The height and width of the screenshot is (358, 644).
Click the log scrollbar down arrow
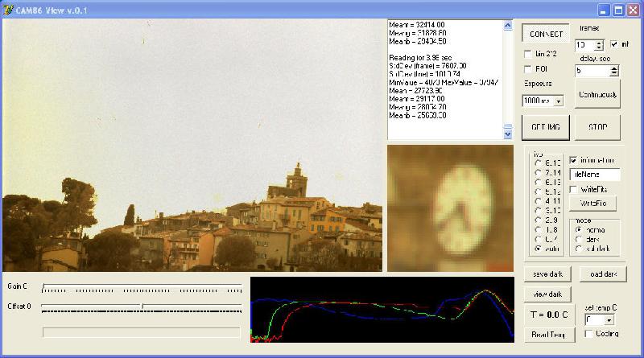coord(508,134)
